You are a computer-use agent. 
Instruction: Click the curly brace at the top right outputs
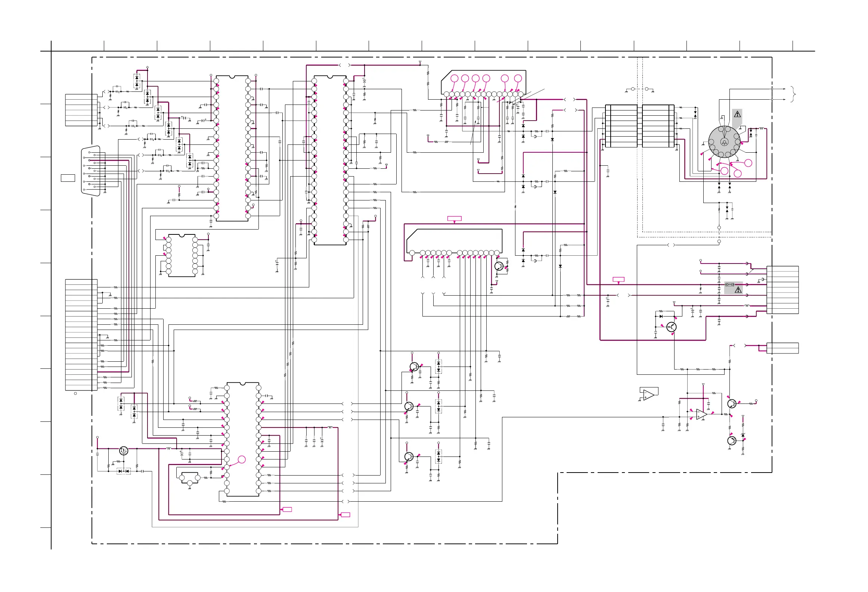pos(793,94)
